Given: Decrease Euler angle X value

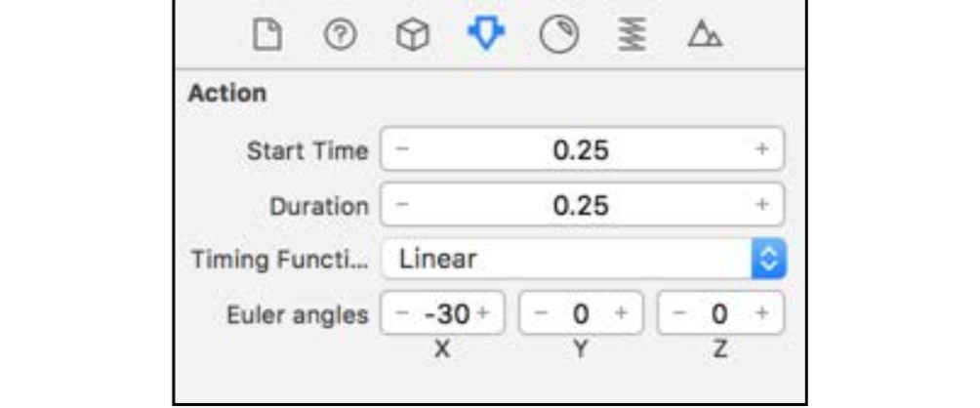Looking at the screenshot, I should click(402, 313).
